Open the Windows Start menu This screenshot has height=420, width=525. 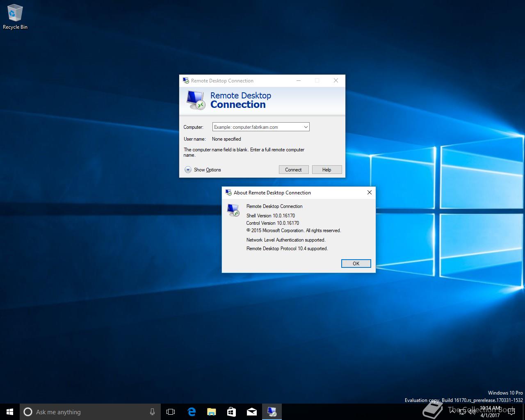click(x=10, y=412)
